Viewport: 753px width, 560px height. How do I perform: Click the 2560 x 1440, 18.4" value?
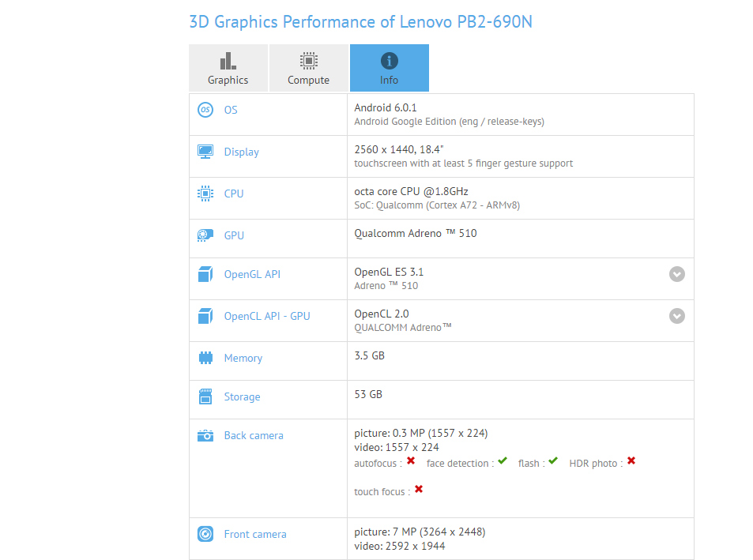pos(398,149)
